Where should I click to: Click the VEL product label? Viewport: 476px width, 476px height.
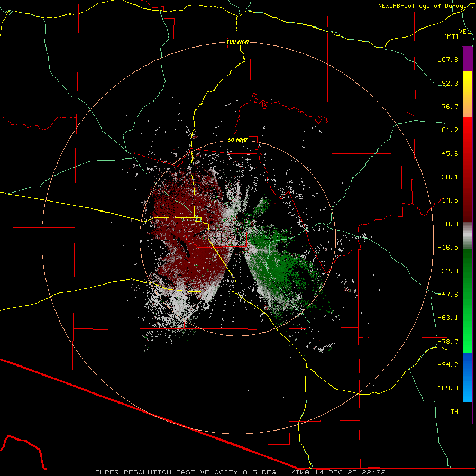(x=465, y=32)
